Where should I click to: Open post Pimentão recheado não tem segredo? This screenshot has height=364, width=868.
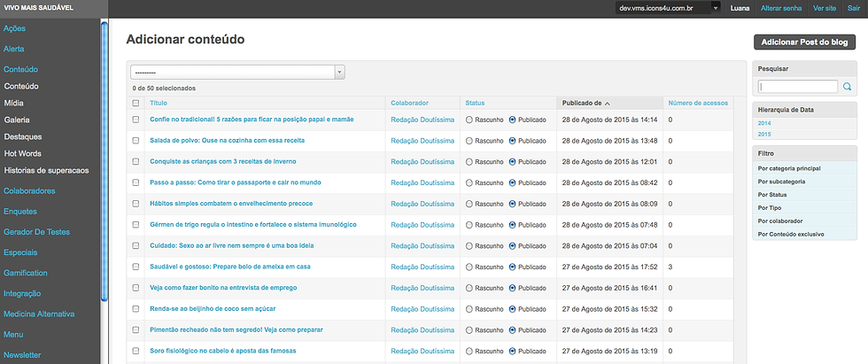pos(236,329)
